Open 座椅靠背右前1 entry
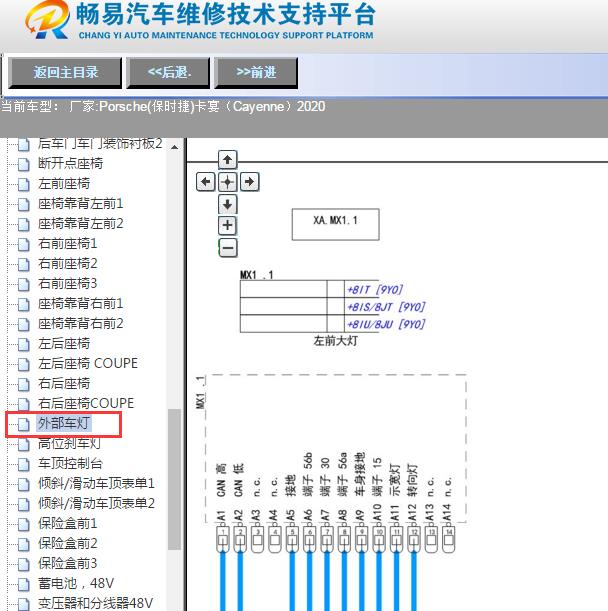 (x=80, y=304)
